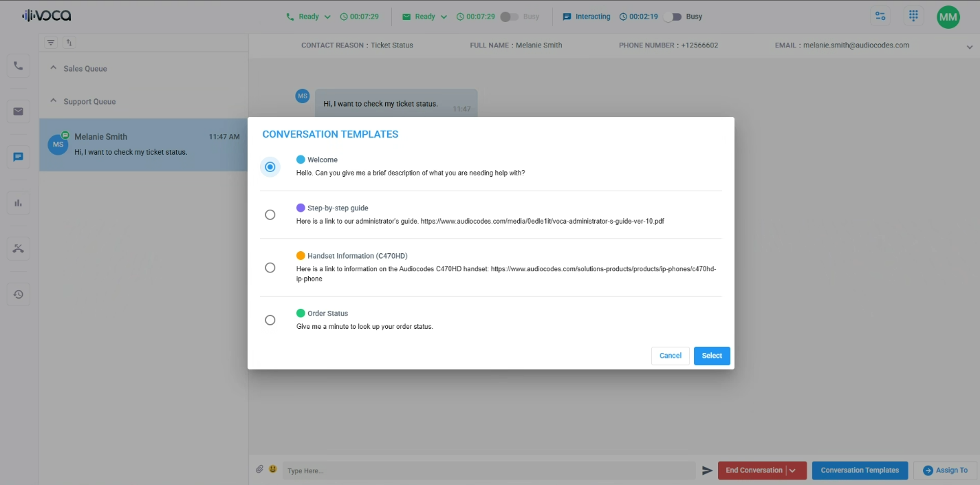Open the email sidebar icon

coord(19,111)
